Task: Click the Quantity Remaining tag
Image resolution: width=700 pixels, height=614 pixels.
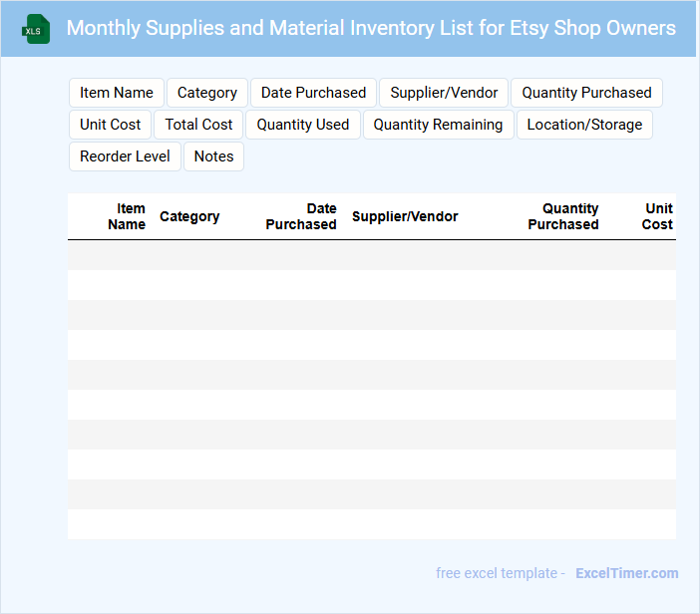Action: click(438, 125)
